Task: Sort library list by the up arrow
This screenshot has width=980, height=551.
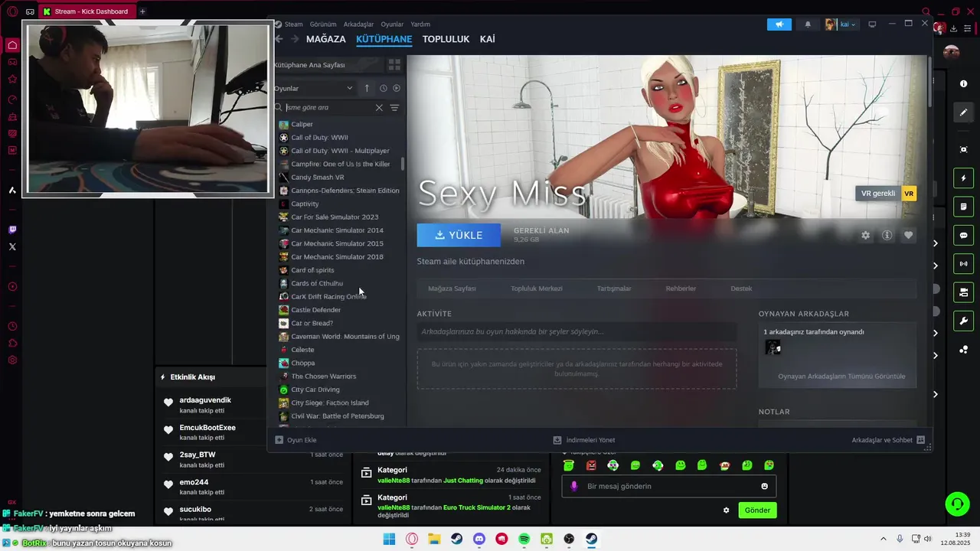Action: (367, 88)
